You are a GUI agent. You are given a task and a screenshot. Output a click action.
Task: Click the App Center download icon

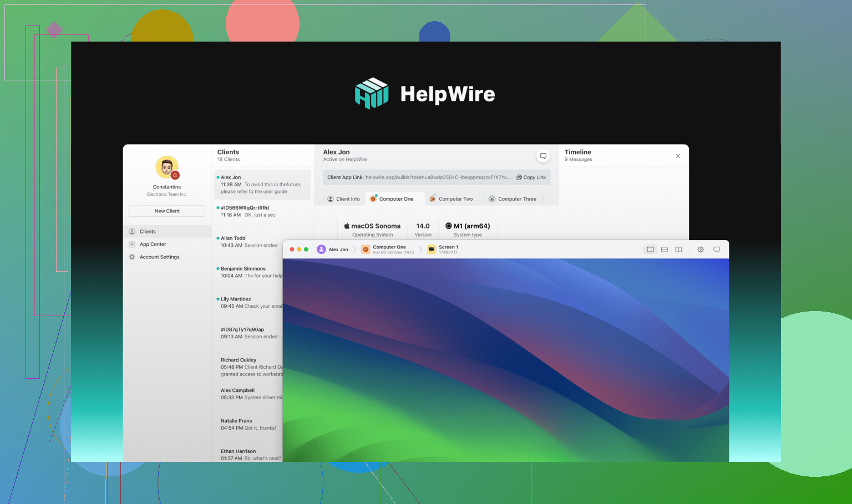[x=132, y=245]
